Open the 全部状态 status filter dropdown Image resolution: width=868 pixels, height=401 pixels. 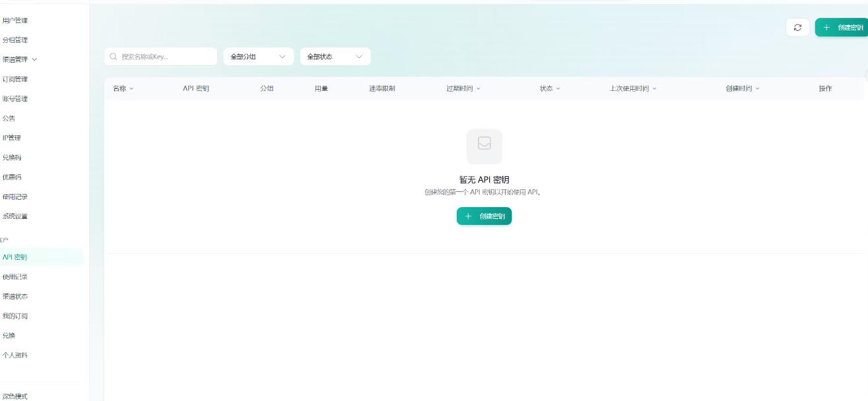(x=335, y=56)
